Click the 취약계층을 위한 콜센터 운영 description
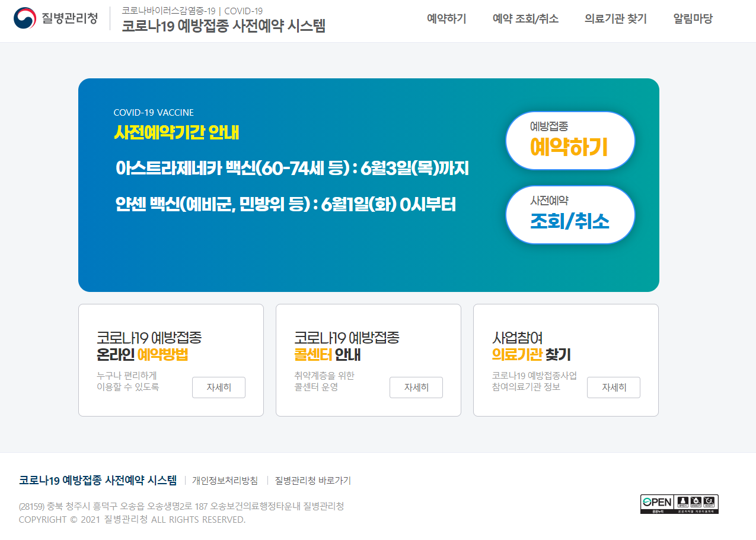 [324, 381]
